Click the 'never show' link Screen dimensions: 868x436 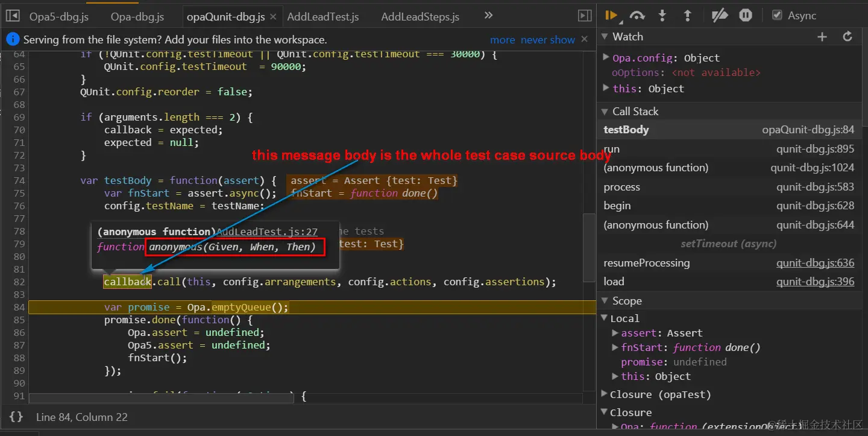coord(548,40)
